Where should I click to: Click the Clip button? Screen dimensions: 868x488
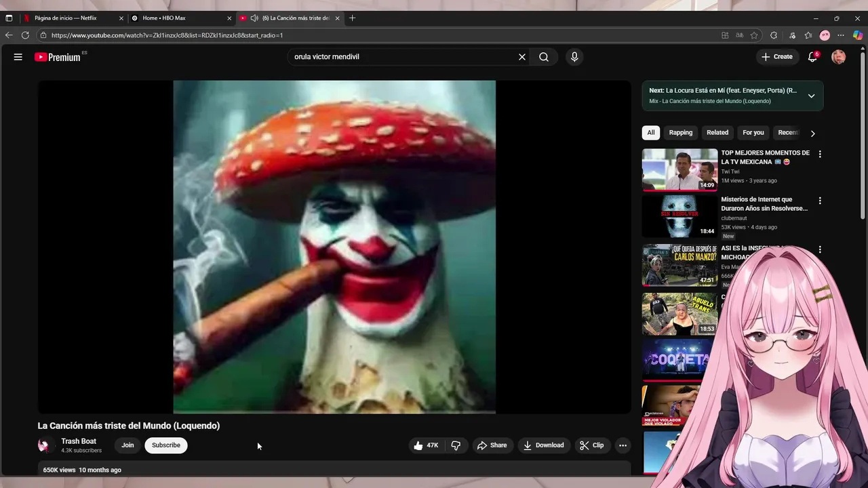[591, 445]
